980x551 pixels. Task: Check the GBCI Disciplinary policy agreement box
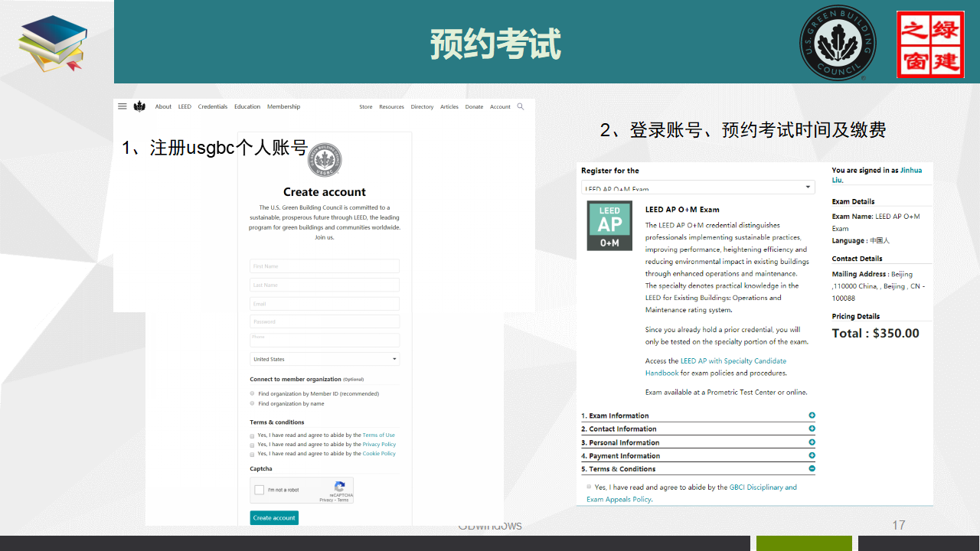[x=589, y=487]
